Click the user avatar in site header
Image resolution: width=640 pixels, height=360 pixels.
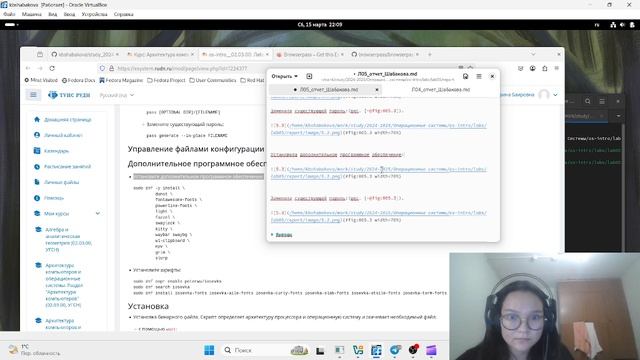[x=544, y=95]
